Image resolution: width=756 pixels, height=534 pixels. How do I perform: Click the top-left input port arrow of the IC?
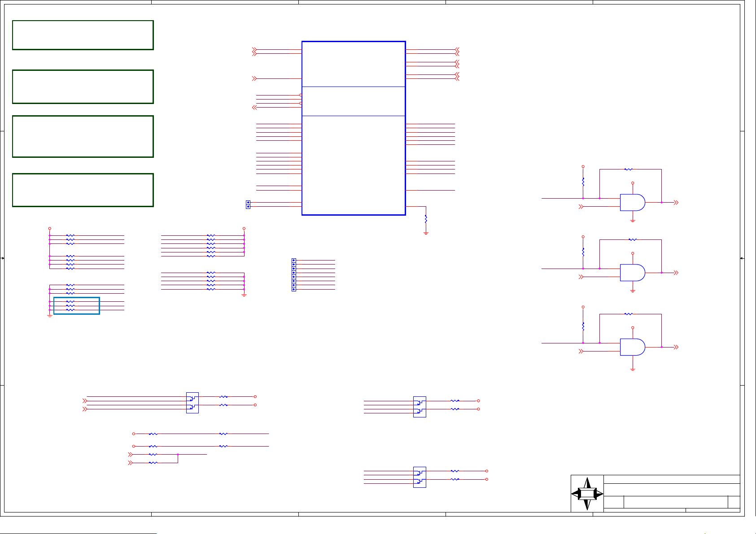[254, 50]
